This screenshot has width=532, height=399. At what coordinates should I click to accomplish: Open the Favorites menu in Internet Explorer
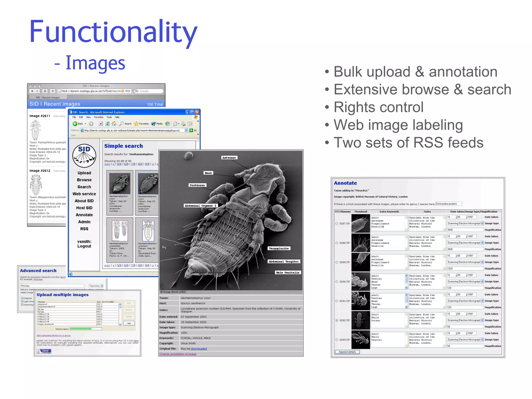point(98,117)
